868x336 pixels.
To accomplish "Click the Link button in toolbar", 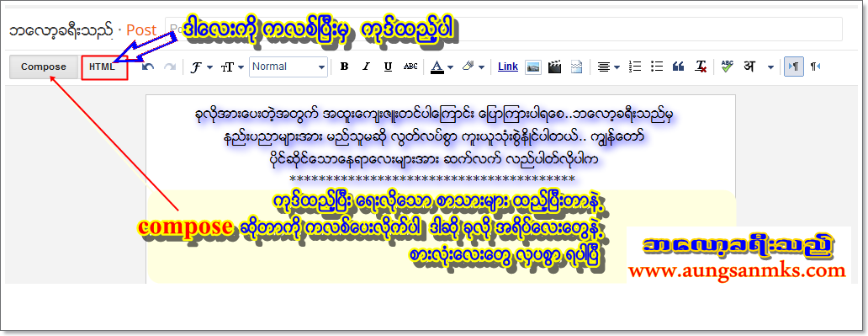I will pos(508,67).
